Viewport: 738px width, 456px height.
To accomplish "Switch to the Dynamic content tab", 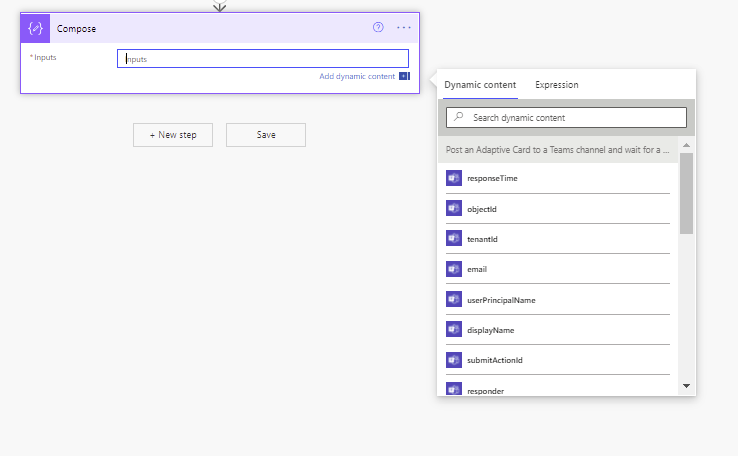I will click(480, 85).
